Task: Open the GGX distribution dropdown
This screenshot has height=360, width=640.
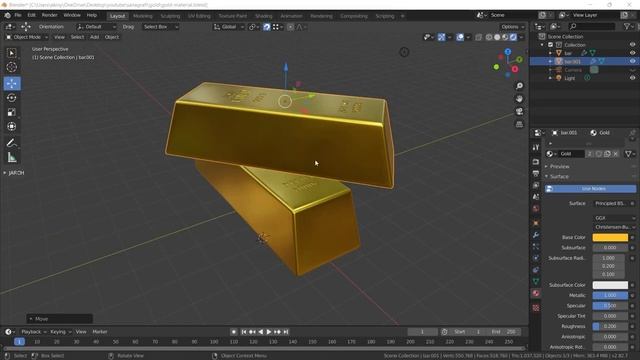Action: pyautogui.click(x=614, y=218)
